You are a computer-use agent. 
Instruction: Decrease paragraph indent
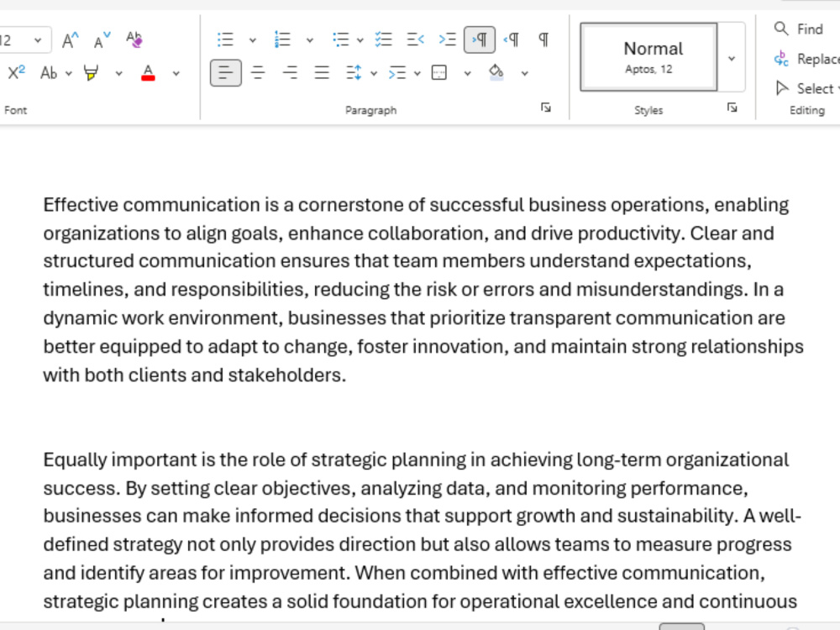pyautogui.click(x=415, y=39)
